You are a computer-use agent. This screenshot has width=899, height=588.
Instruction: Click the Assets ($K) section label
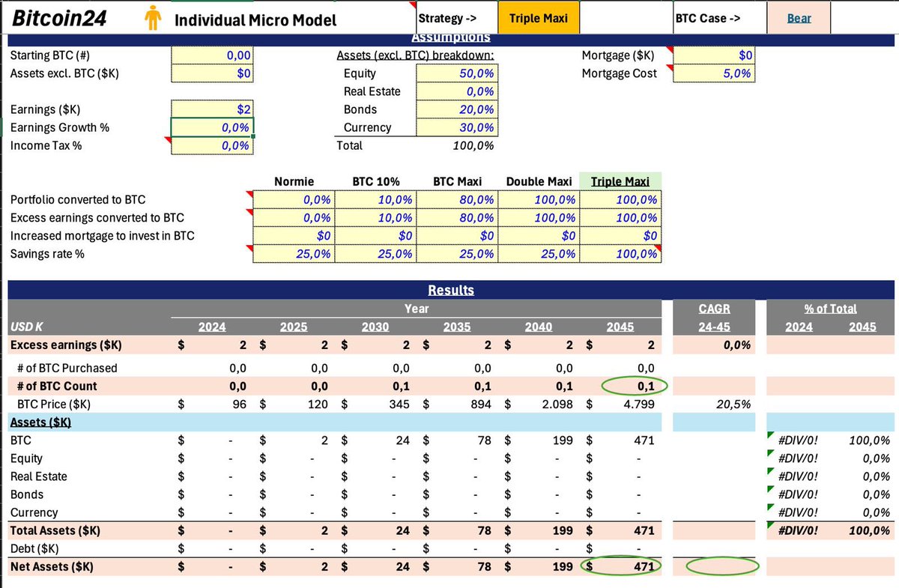coord(40,422)
